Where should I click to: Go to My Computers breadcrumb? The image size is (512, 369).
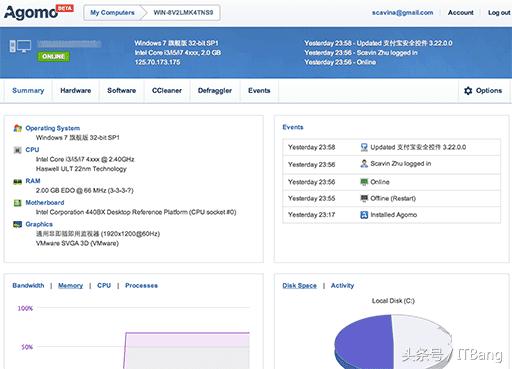pyautogui.click(x=112, y=13)
